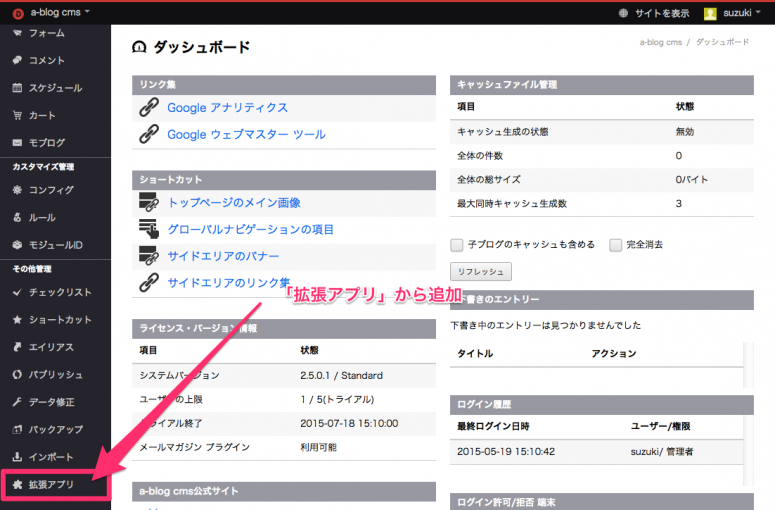
Task: Click the ルール icon in sidebar
Action: 17,217
